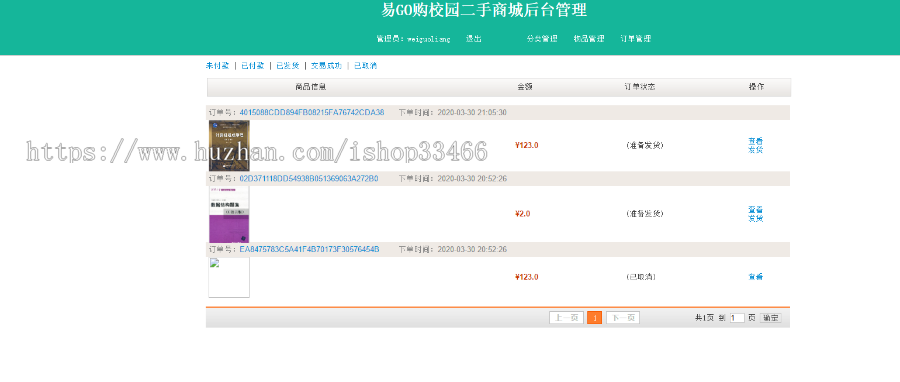Click the 金额 column header

[x=525, y=87]
